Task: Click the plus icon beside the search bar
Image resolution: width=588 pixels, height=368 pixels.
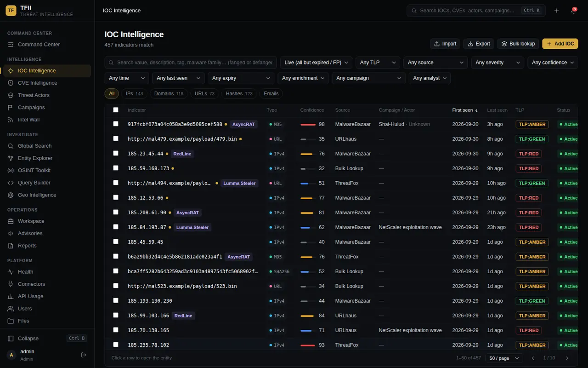Action: [556, 11]
